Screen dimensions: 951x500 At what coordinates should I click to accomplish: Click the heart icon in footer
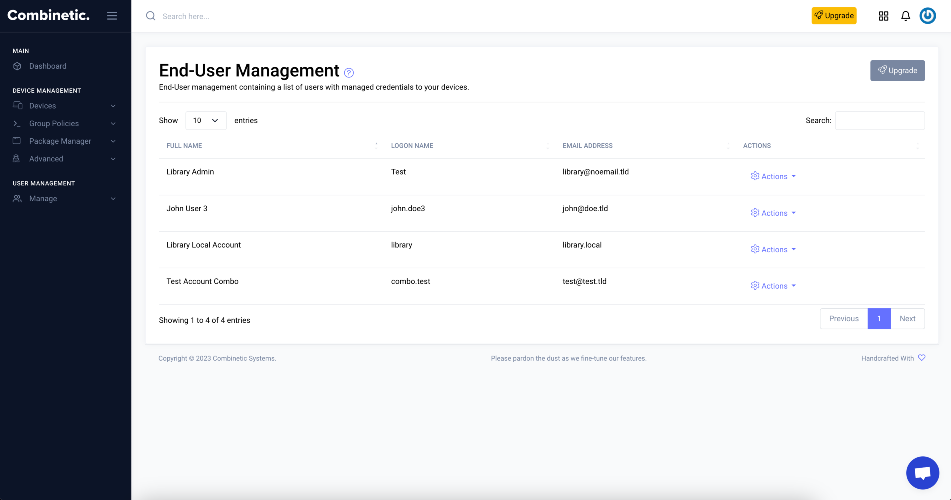921,358
